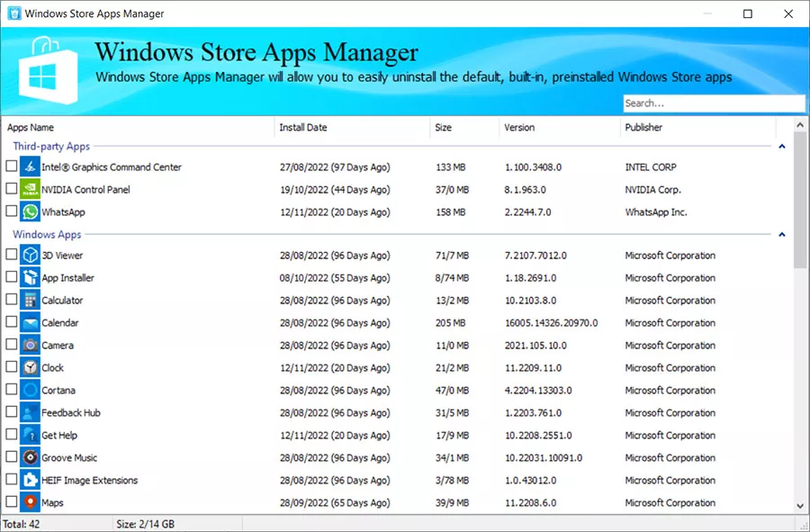Select the checkbox beside Feedback Hub

point(10,412)
